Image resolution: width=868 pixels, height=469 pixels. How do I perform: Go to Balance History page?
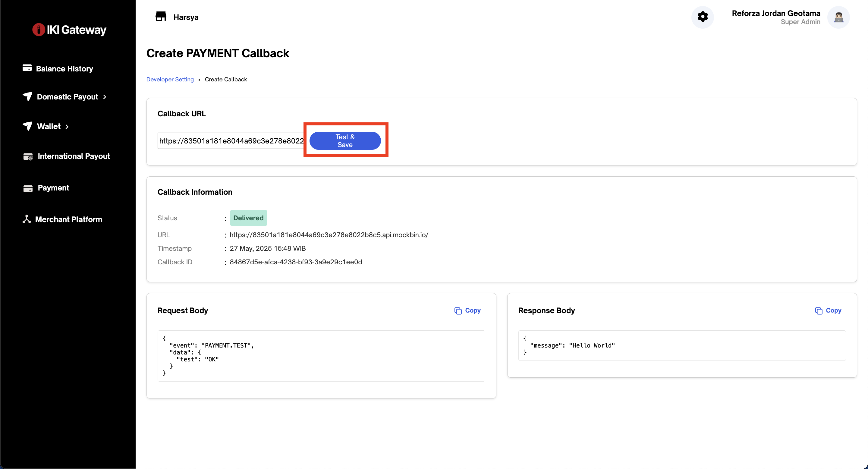64,69
